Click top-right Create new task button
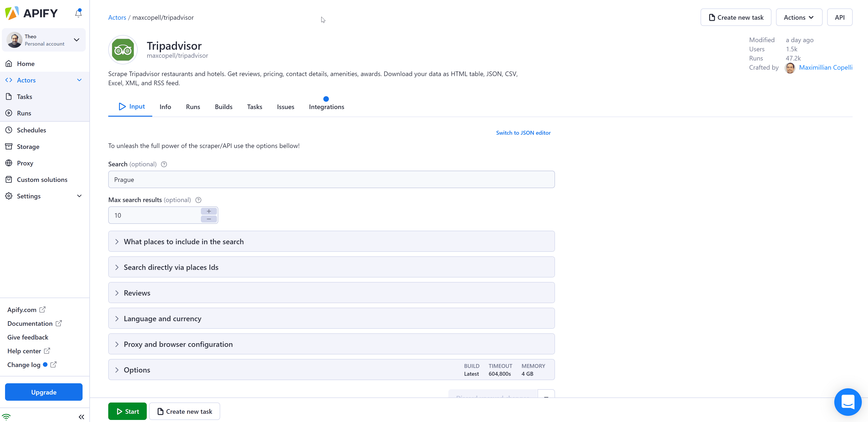 tap(736, 17)
